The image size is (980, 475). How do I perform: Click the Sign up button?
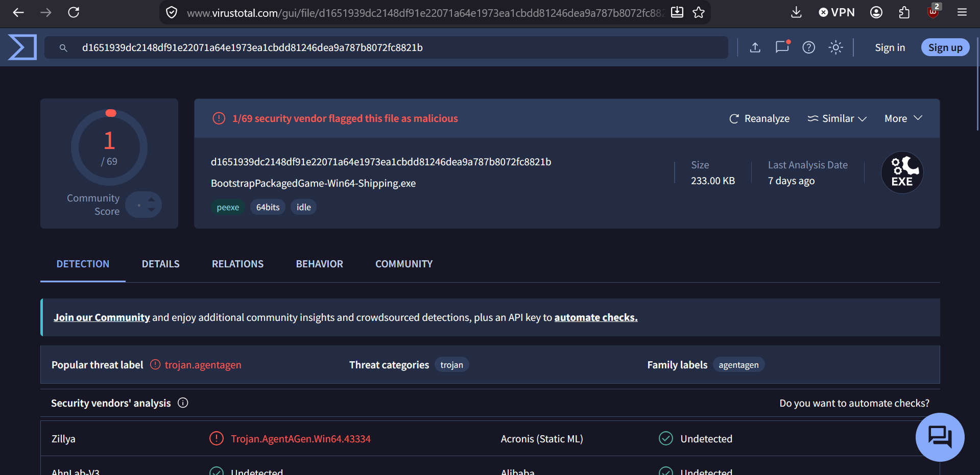point(945,47)
